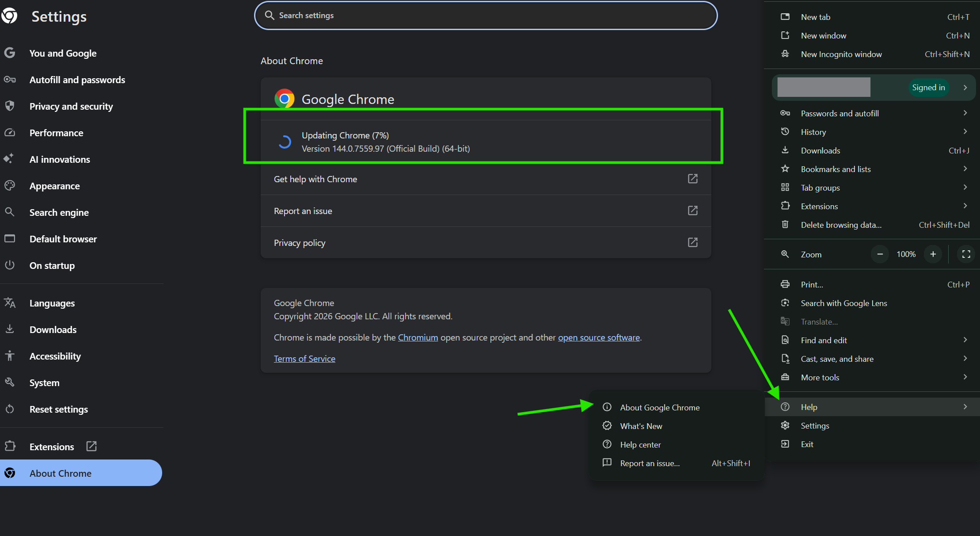Click the Search settings input field
Image resolution: width=980 pixels, height=536 pixels.
coord(486,15)
